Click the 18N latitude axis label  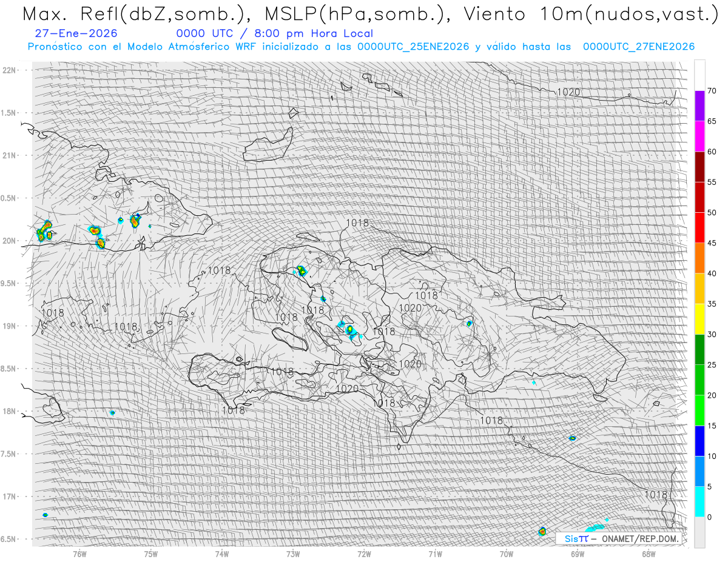tap(8, 412)
